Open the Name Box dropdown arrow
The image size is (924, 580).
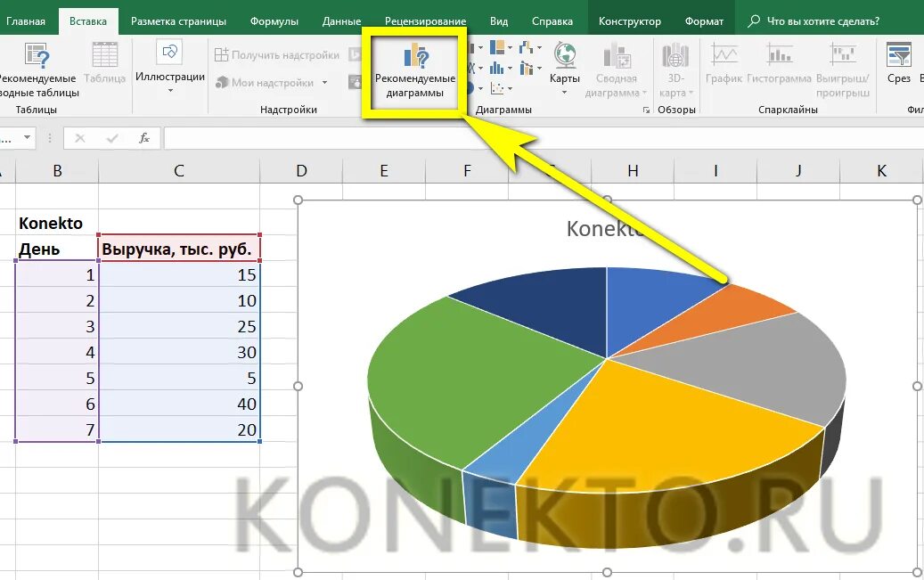[27, 138]
